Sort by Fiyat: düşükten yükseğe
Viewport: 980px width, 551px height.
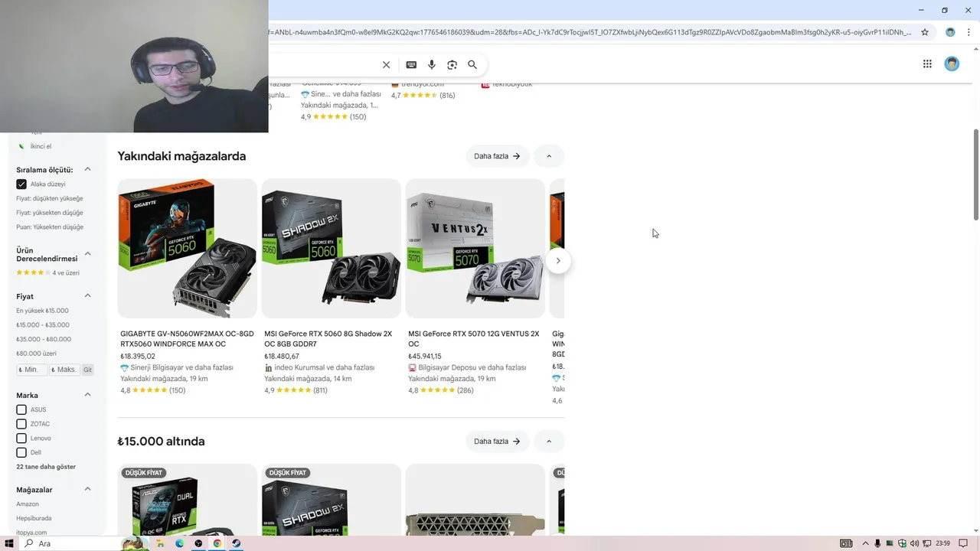(x=50, y=198)
